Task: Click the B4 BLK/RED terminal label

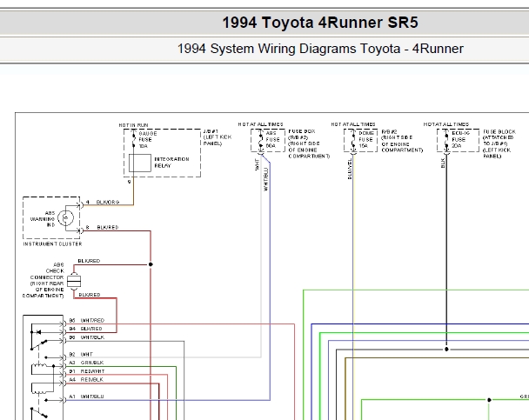Action: click(85, 329)
